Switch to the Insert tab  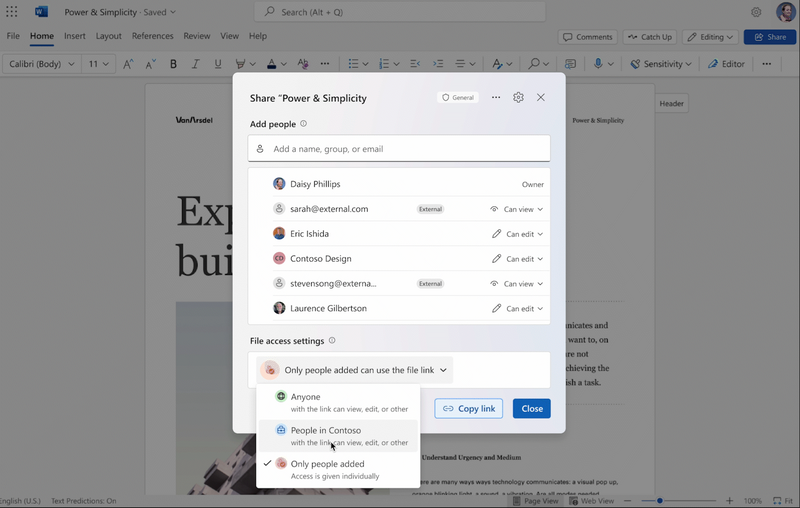pos(74,36)
